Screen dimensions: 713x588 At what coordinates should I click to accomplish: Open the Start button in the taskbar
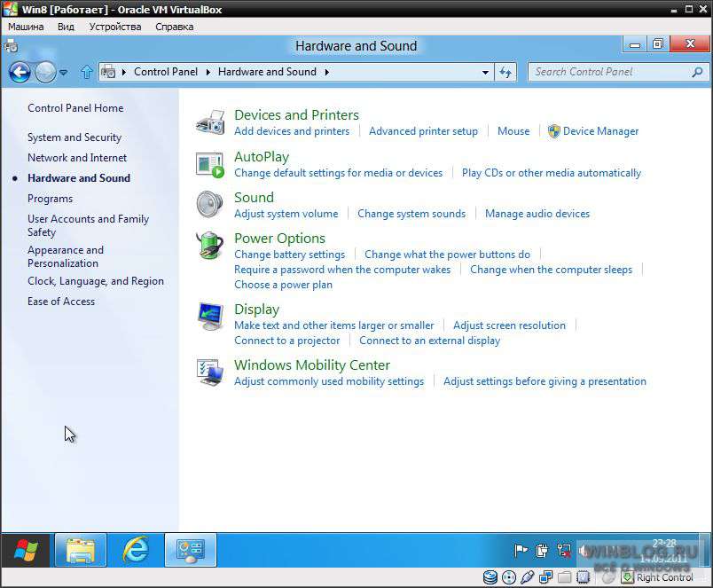point(26,550)
